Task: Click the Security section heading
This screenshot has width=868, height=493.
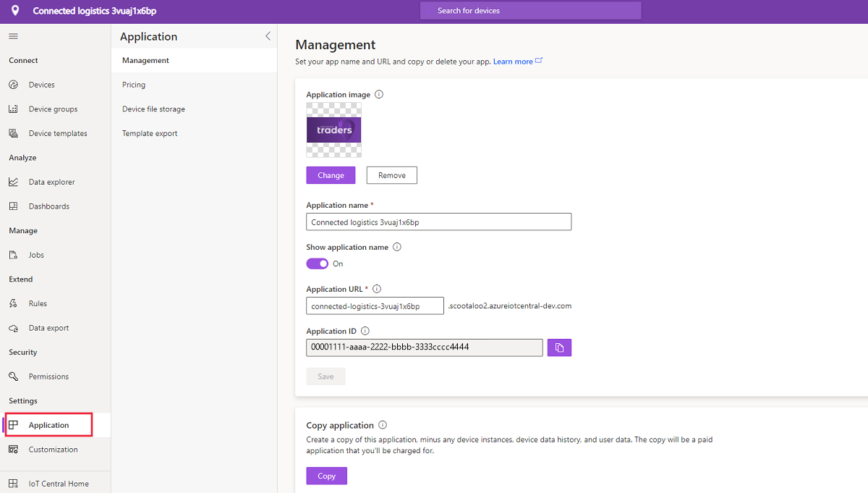Action: pos(23,353)
